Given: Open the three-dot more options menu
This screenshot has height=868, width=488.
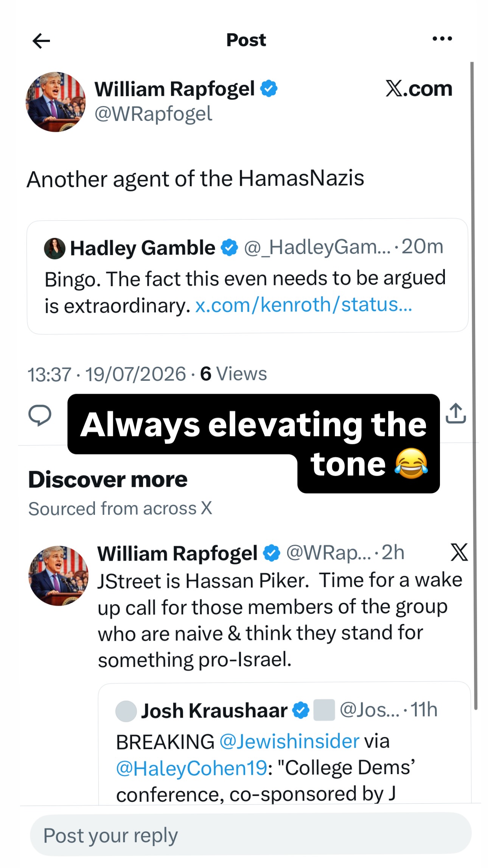Looking at the screenshot, I should 442,39.
